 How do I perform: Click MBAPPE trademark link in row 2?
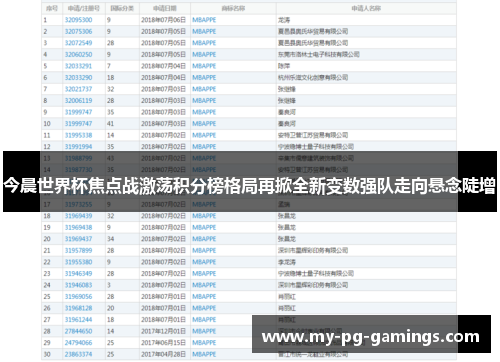point(204,32)
